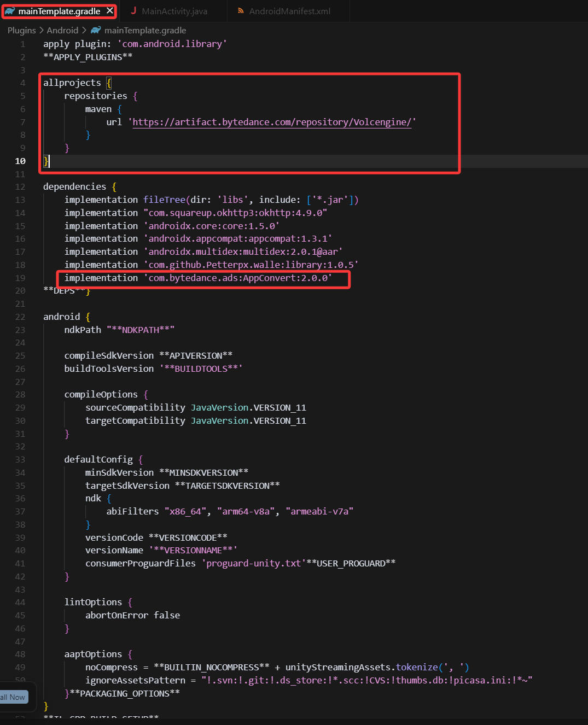Click the 'ndkPath' text on line 23
This screenshot has width=588, height=725.
point(83,330)
